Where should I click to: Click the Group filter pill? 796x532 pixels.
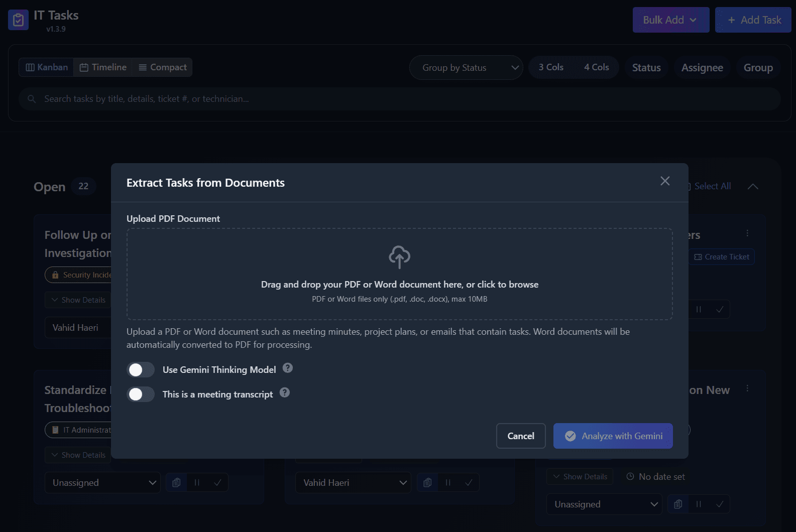[x=758, y=68]
